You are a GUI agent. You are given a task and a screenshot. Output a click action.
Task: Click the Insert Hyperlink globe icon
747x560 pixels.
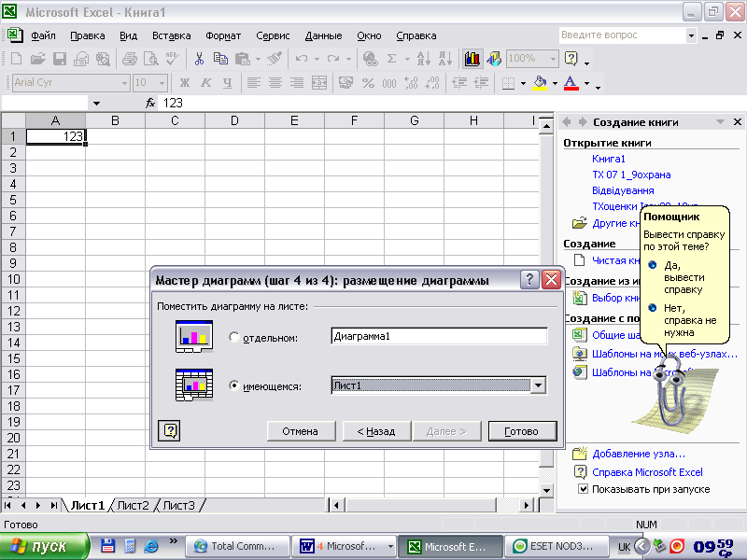pos(370,59)
